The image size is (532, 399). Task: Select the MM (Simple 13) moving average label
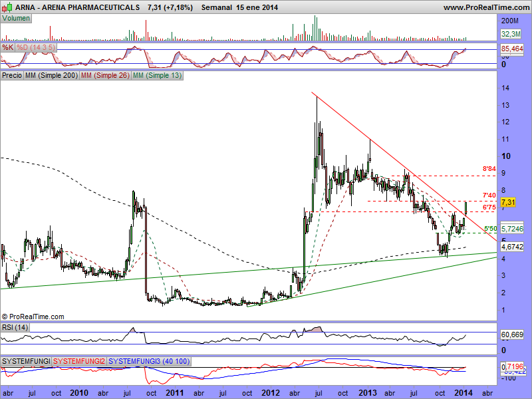coord(157,75)
